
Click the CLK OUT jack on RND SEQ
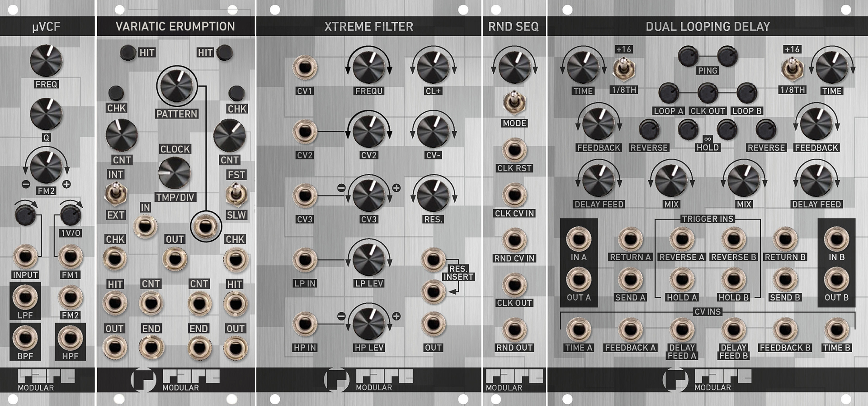click(514, 285)
